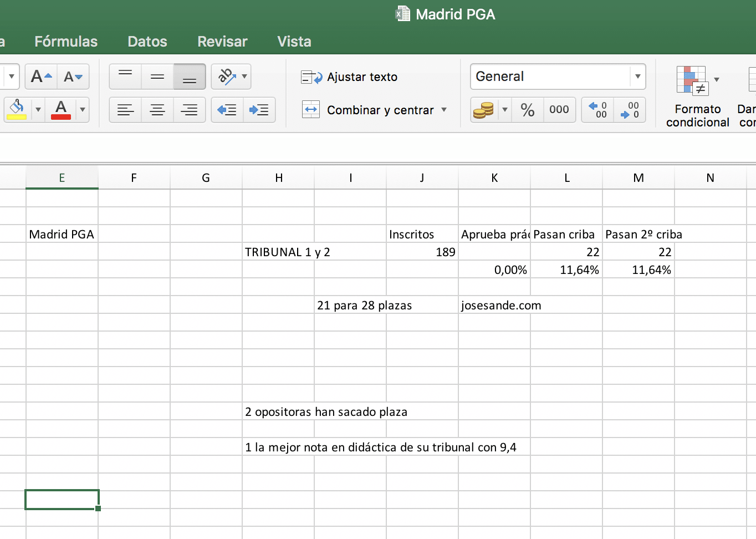Increase font size with the large A button

41,77
